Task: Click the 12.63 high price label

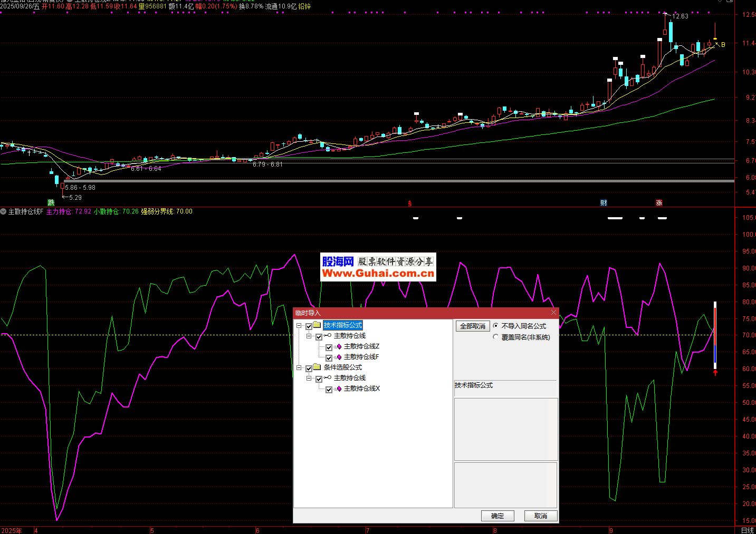Action: pyautogui.click(x=680, y=16)
